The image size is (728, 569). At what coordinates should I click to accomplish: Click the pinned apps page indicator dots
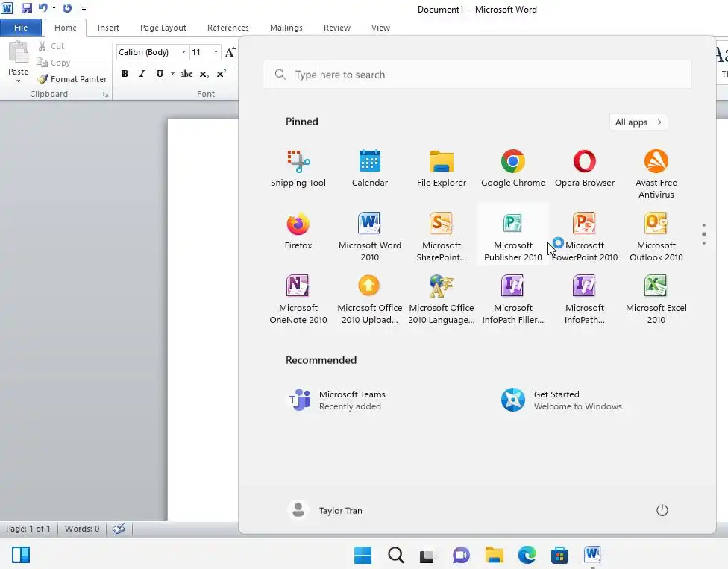point(704,234)
